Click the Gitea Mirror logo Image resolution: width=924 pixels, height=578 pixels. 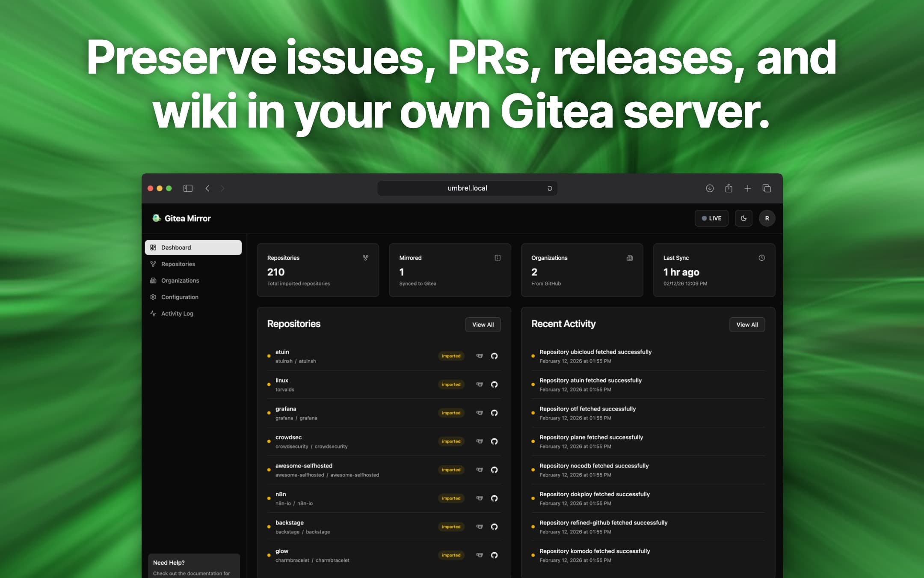(x=181, y=218)
